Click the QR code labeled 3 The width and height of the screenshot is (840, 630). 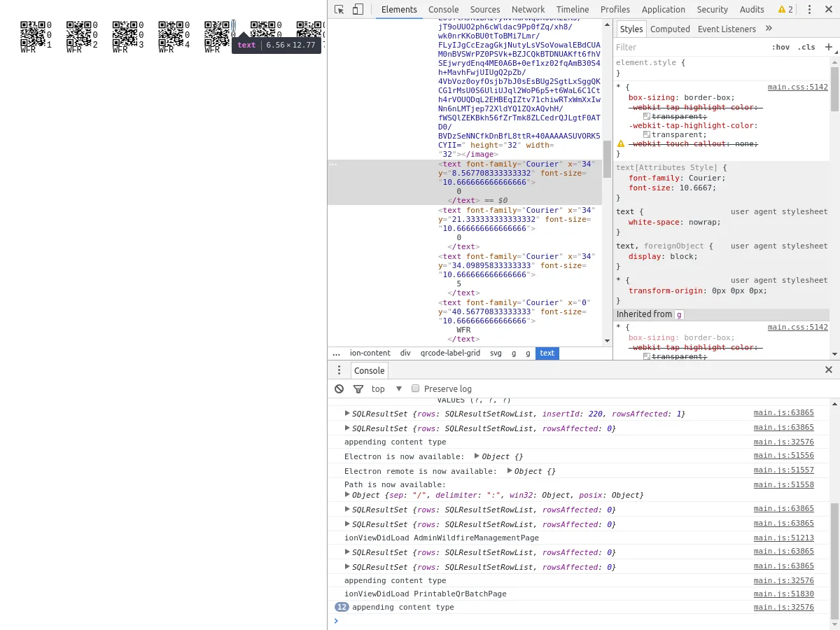pos(125,33)
